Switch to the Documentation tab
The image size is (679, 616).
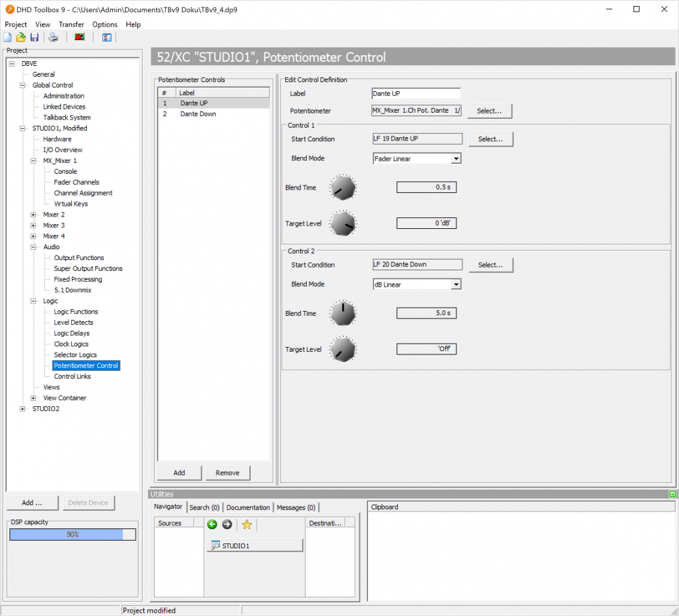pyautogui.click(x=248, y=507)
